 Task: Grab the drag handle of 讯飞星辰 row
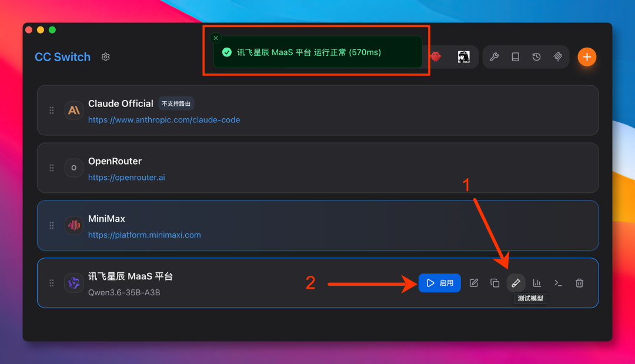tap(52, 283)
